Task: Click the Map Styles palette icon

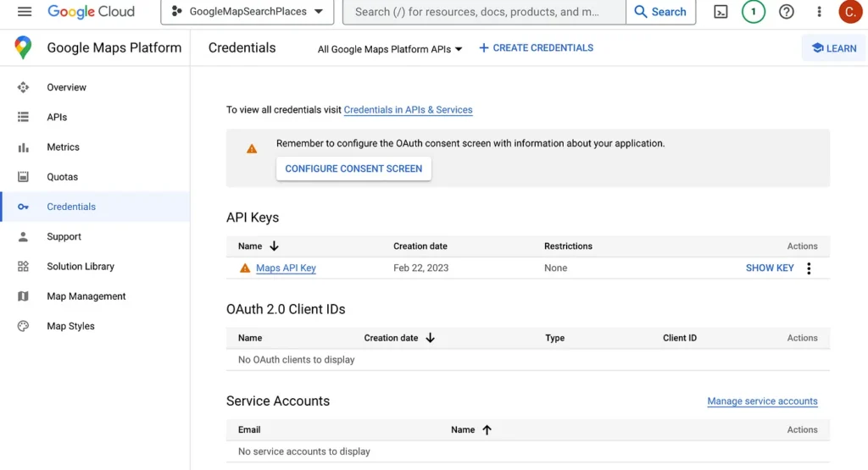Action: (x=23, y=326)
